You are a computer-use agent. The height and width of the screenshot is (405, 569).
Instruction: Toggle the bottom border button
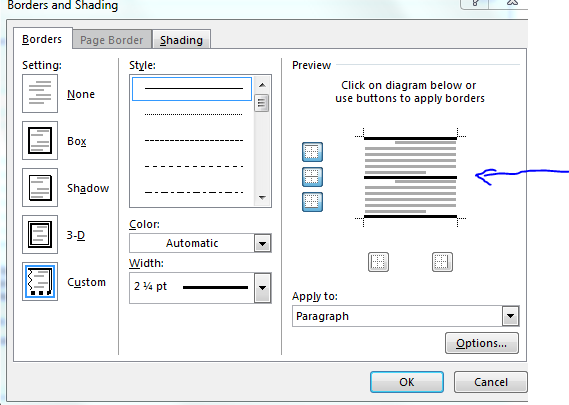coord(312,202)
